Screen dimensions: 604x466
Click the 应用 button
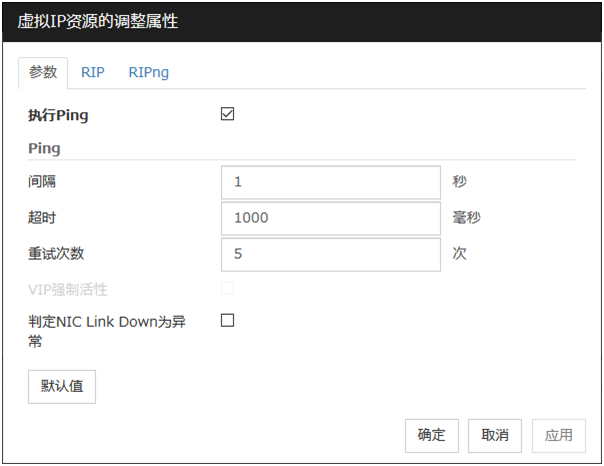[558, 435]
